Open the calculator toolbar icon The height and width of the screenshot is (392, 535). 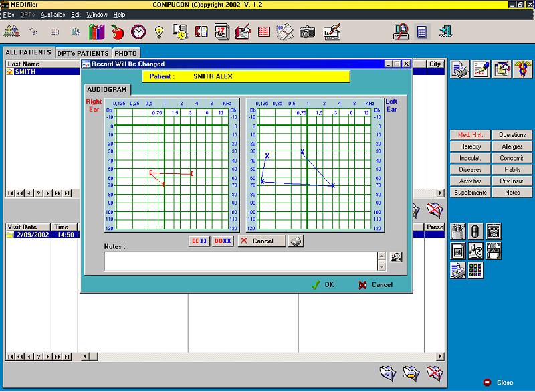tap(422, 32)
